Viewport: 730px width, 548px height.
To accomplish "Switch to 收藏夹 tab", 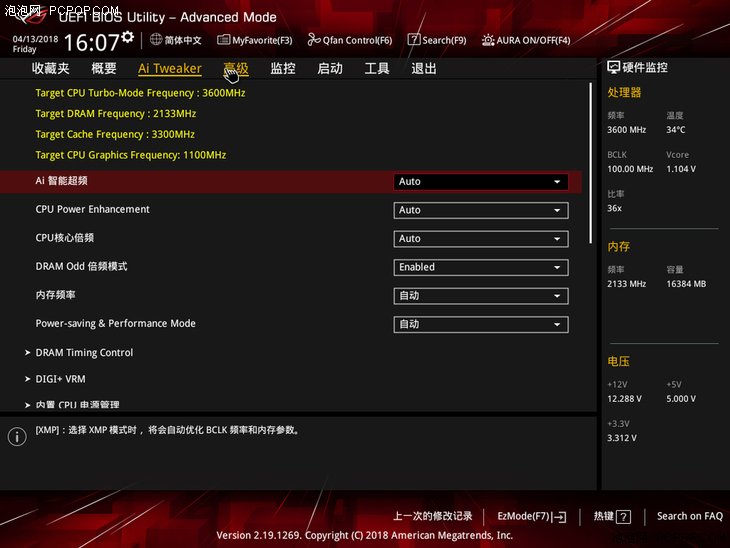I will click(x=50, y=68).
